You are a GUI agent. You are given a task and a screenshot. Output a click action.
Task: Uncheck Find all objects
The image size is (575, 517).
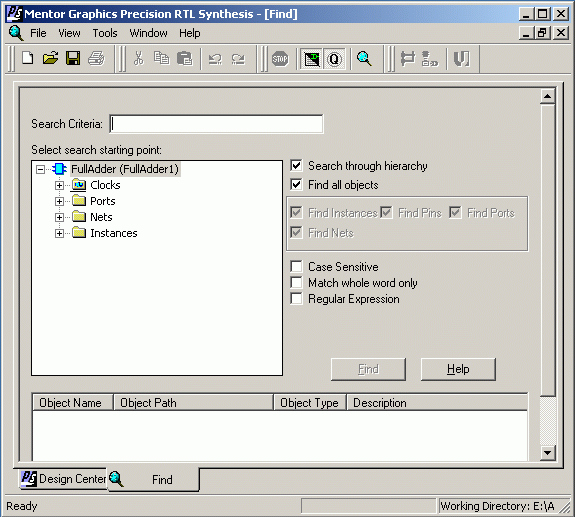[296, 184]
